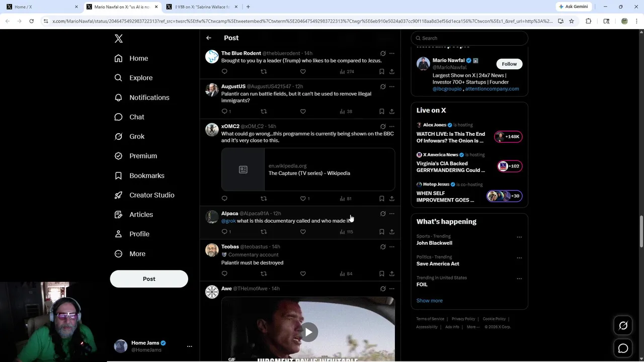
Task: Open Grok action on AugustUS post
Action: (383, 86)
